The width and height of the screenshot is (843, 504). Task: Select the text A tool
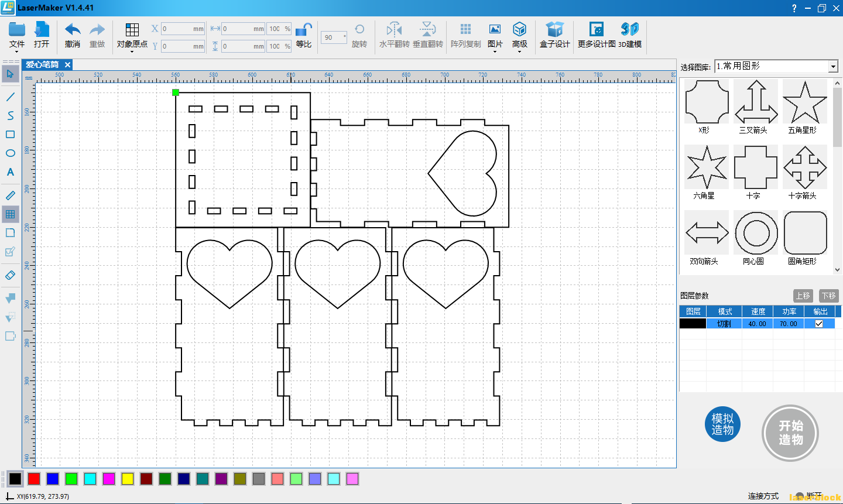click(x=11, y=172)
